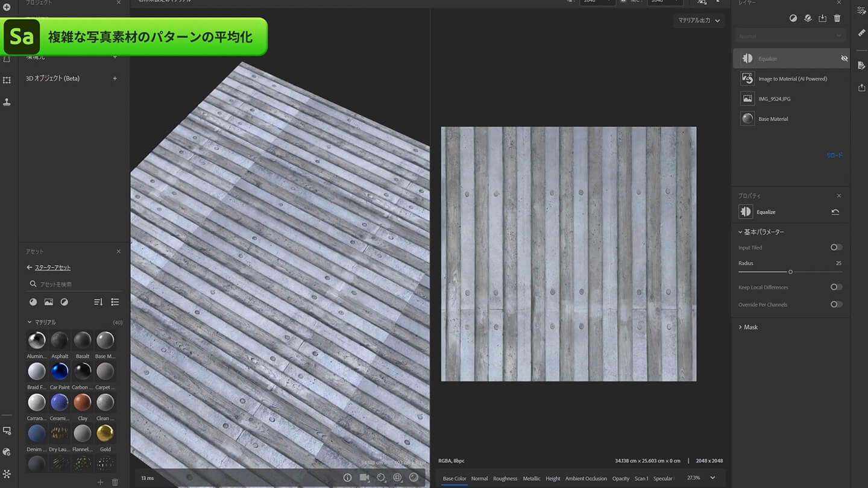The width and height of the screenshot is (868, 488).
Task: Add a 3D オブジェクト (Beta) with plus
Action: [115, 78]
